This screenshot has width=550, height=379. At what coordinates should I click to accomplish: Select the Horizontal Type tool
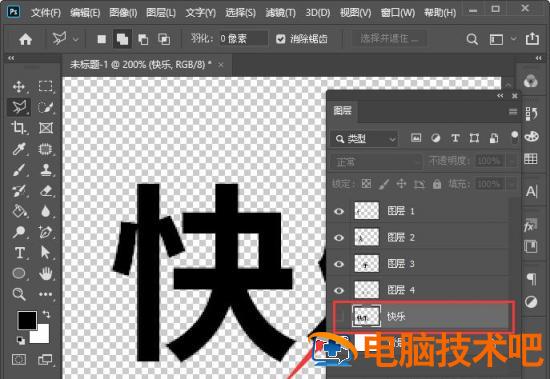coord(19,253)
